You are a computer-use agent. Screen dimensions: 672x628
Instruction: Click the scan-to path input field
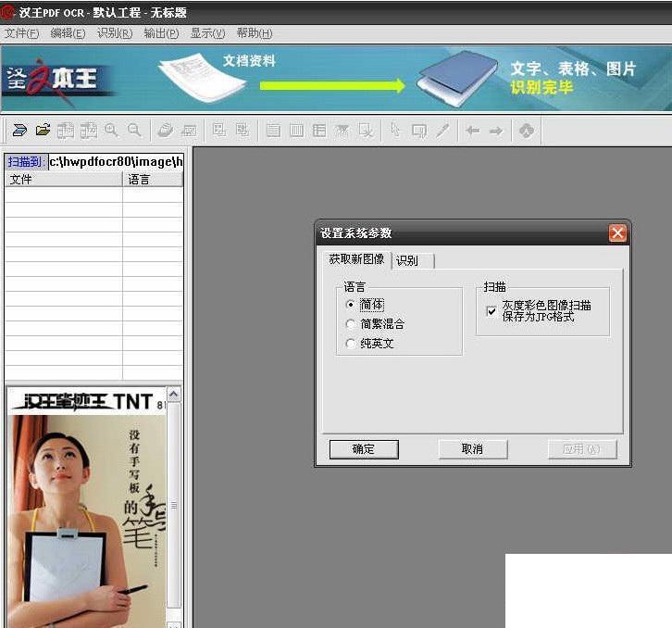pos(116,162)
